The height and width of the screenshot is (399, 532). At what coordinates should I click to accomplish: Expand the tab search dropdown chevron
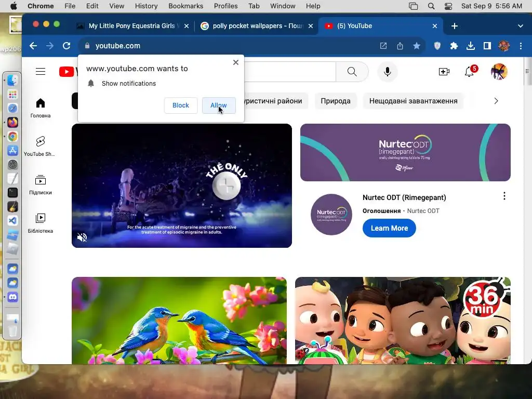coord(520,26)
